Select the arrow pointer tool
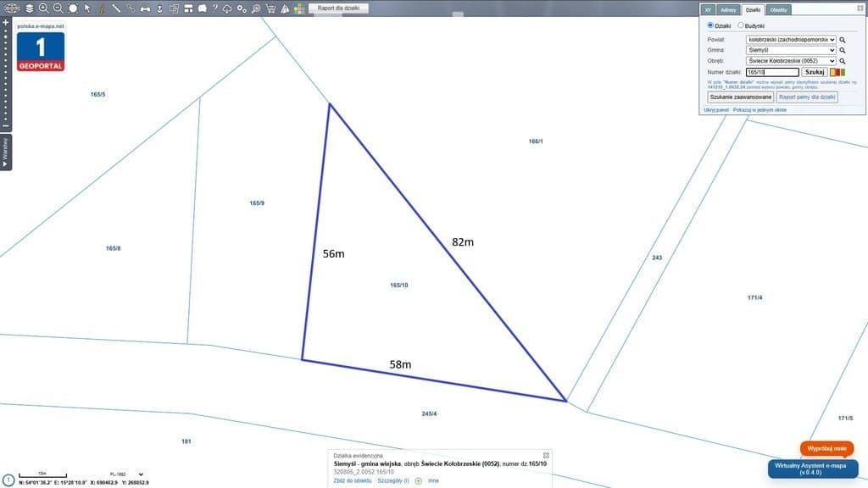The height and width of the screenshot is (488, 868). pos(87,8)
